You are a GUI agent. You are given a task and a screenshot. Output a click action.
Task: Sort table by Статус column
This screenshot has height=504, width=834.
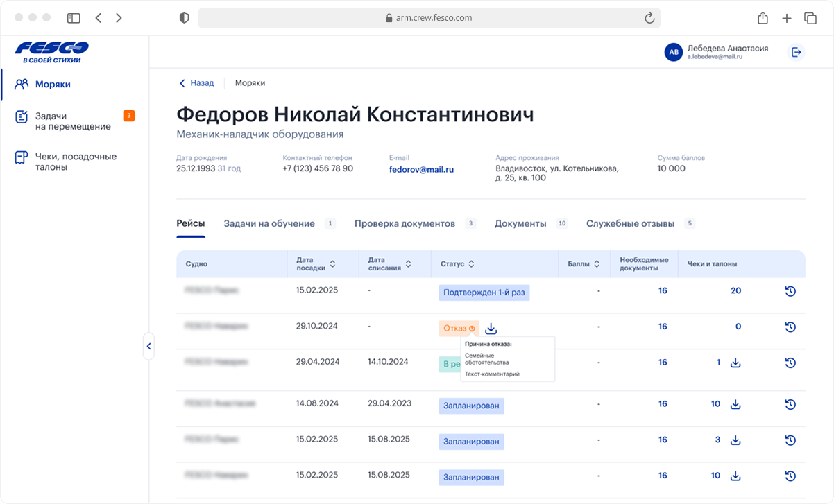click(471, 264)
